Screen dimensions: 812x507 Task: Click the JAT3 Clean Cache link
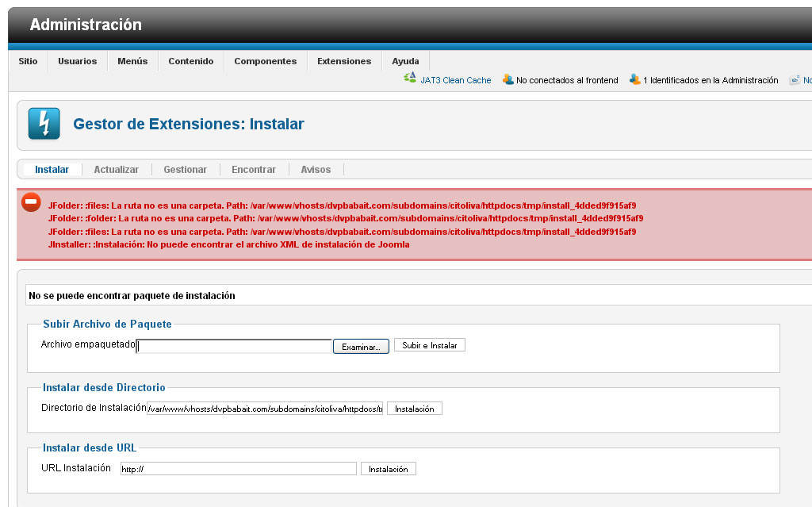(456, 80)
